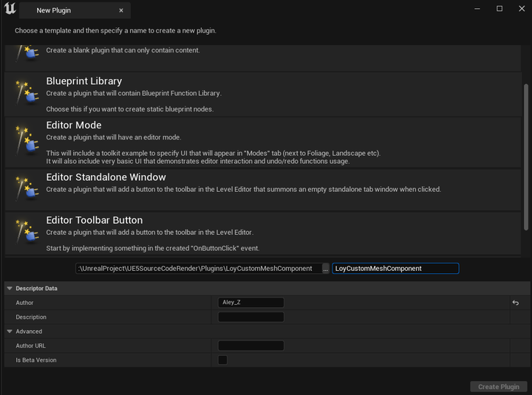
Task: Click the Author label
Action: [24, 303]
